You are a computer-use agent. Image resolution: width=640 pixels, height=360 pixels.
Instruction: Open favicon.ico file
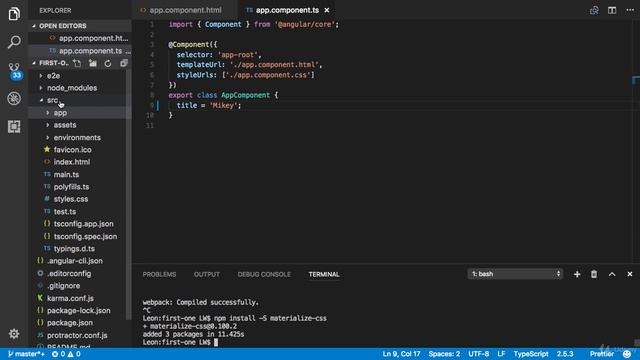[x=72, y=150]
